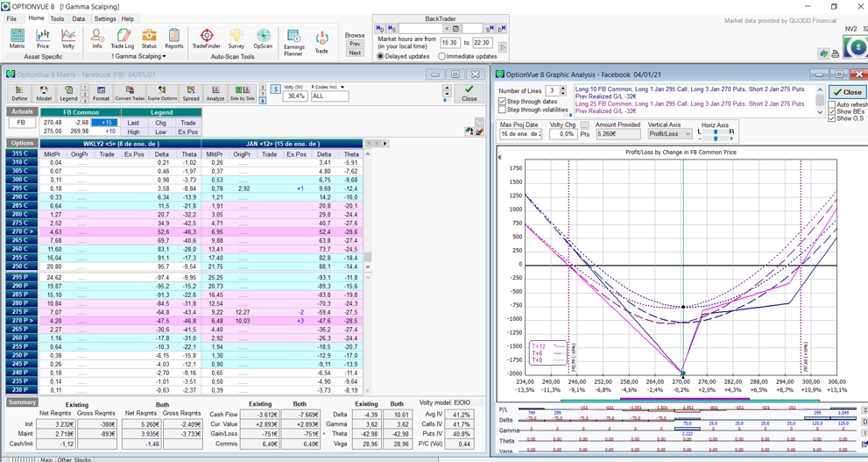The width and height of the screenshot is (868, 462).
Task: Adjust the Horiz Axis L-R slider
Action: tap(716, 131)
